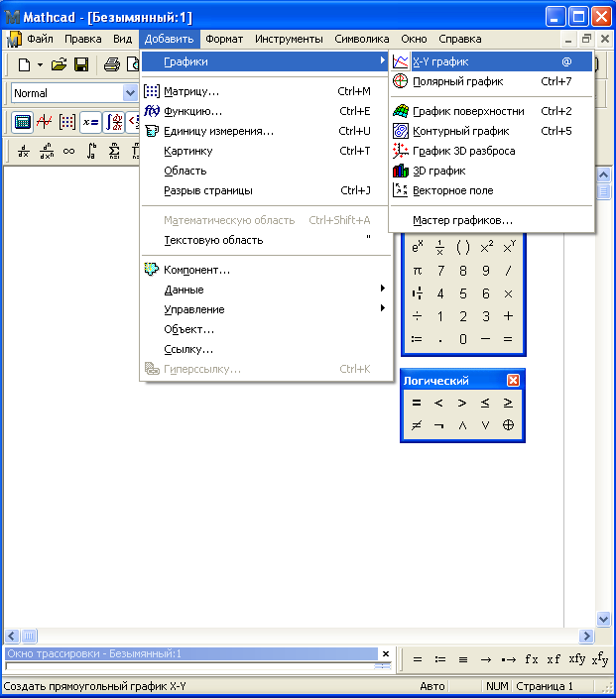This screenshot has height=699, width=616.
Task: Click the symbolic evaluation arrow → button
Action: pyautogui.click(x=486, y=659)
